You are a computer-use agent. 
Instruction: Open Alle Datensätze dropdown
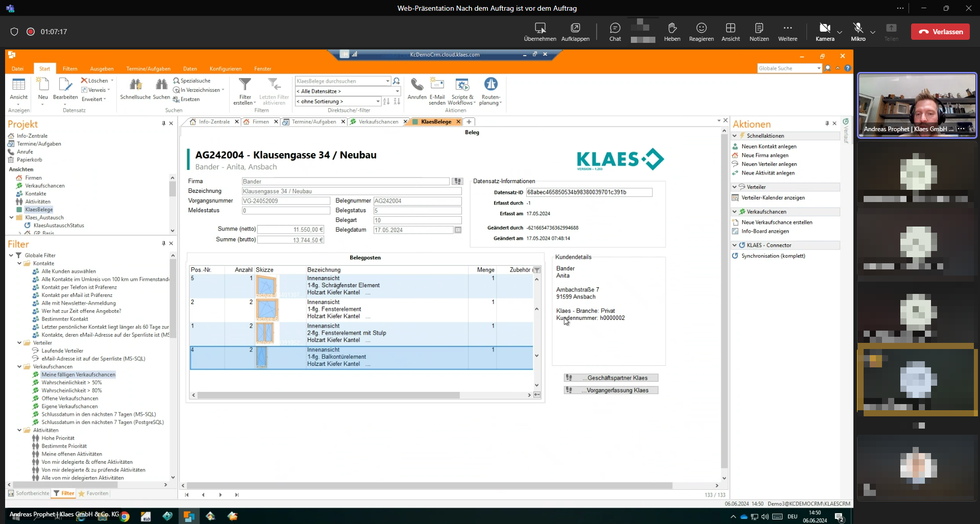click(397, 91)
